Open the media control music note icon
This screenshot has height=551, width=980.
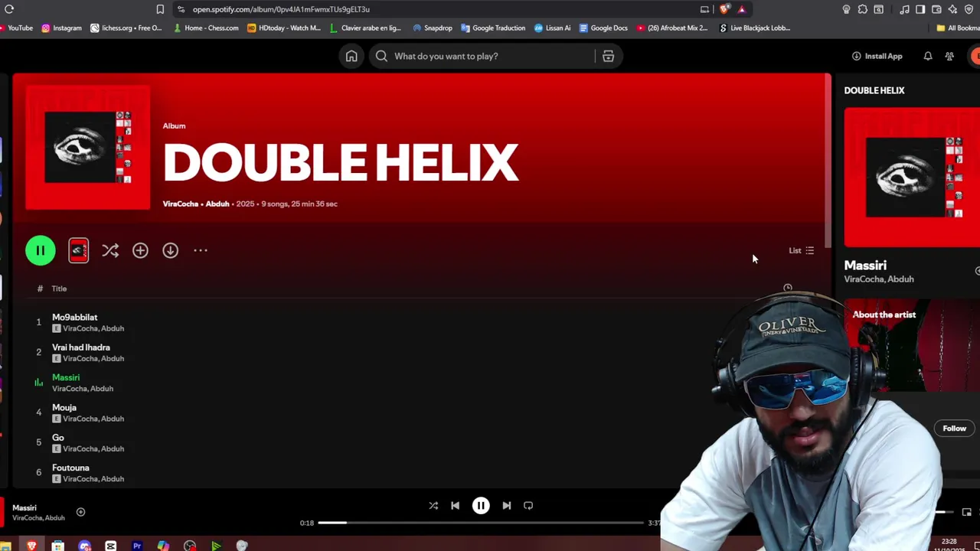click(x=904, y=9)
